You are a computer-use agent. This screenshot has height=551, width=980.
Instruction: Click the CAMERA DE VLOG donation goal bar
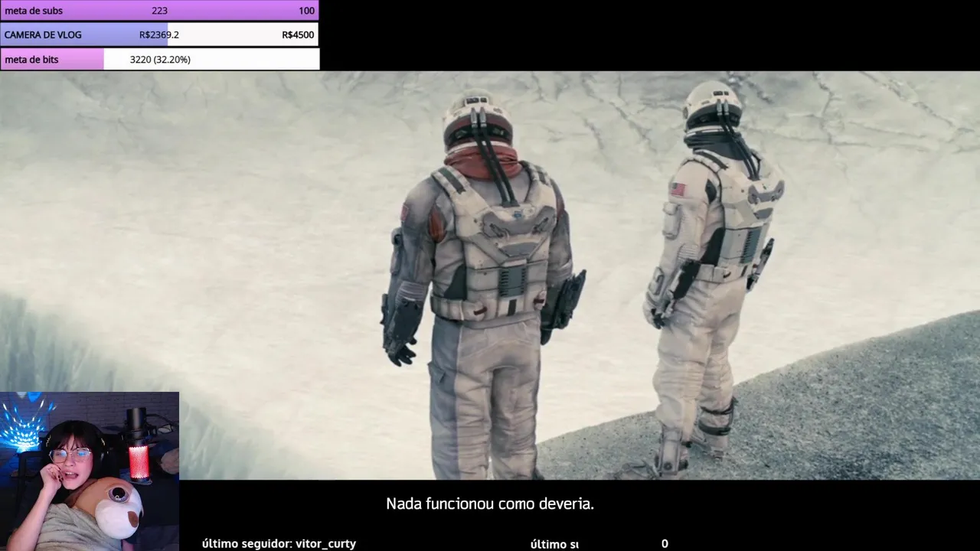pos(159,34)
